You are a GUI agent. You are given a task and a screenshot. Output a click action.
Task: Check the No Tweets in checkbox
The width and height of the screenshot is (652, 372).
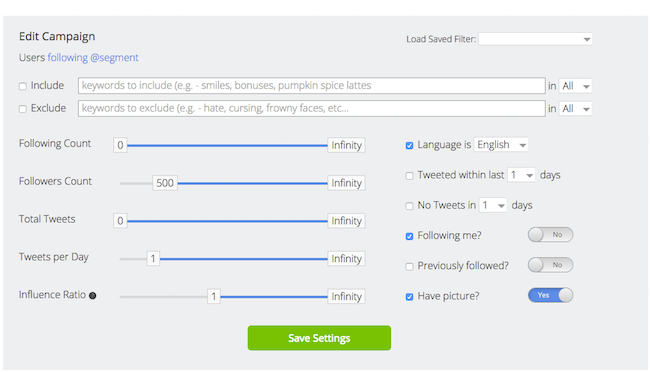tap(410, 206)
